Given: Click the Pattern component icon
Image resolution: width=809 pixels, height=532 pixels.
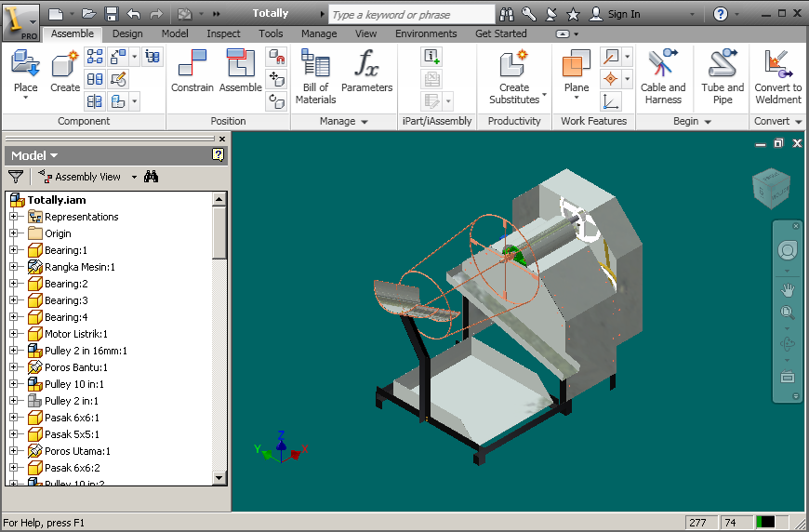Looking at the screenshot, I should point(95,56).
